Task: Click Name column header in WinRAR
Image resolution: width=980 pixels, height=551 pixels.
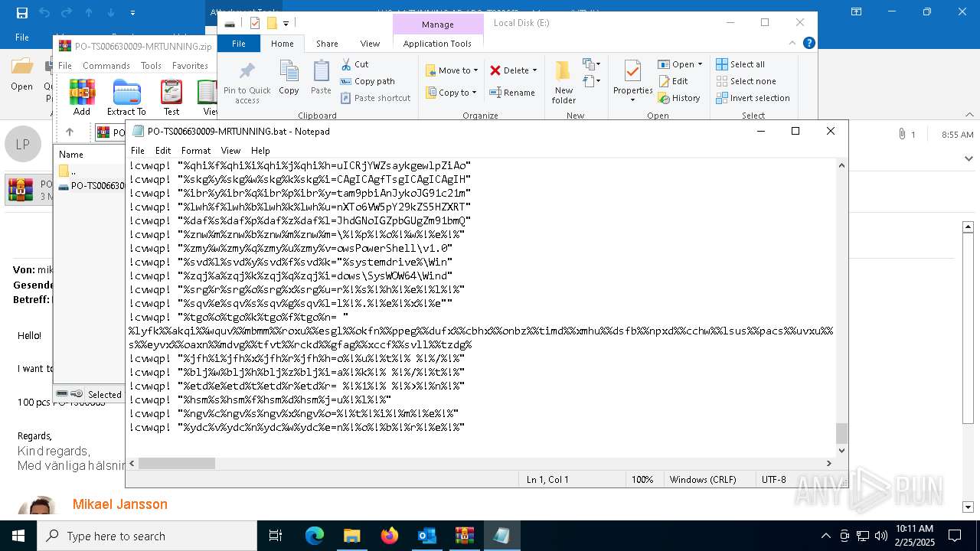Action: (71, 154)
